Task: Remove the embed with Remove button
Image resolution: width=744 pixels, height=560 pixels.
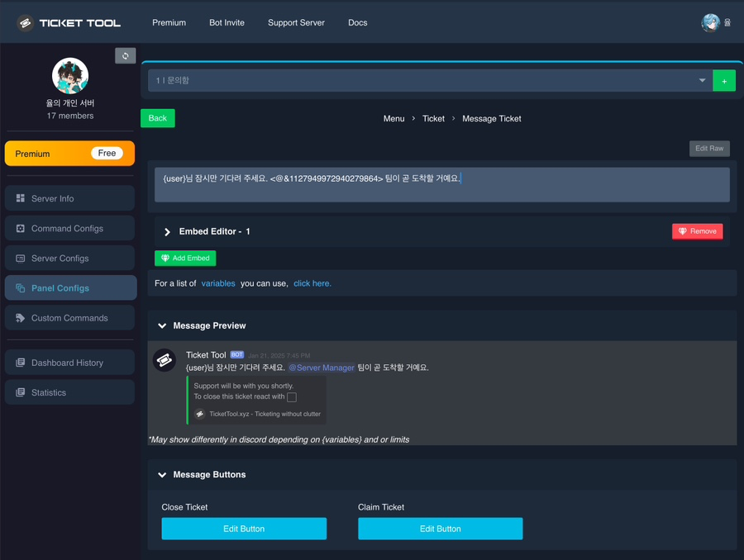Action: click(x=698, y=231)
